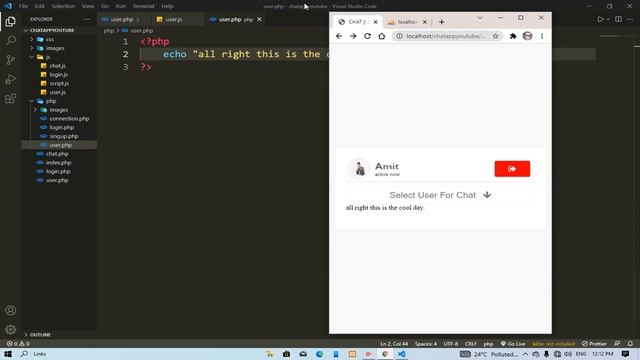640x360 pixels.
Task: Open chat.js in the explorer
Action: pyautogui.click(x=58, y=66)
